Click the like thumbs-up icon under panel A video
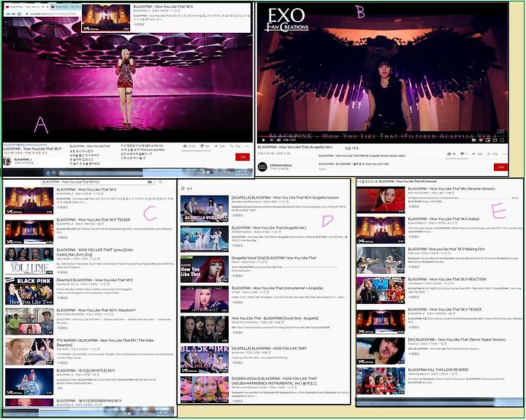This screenshot has height=420, width=526. point(185,146)
